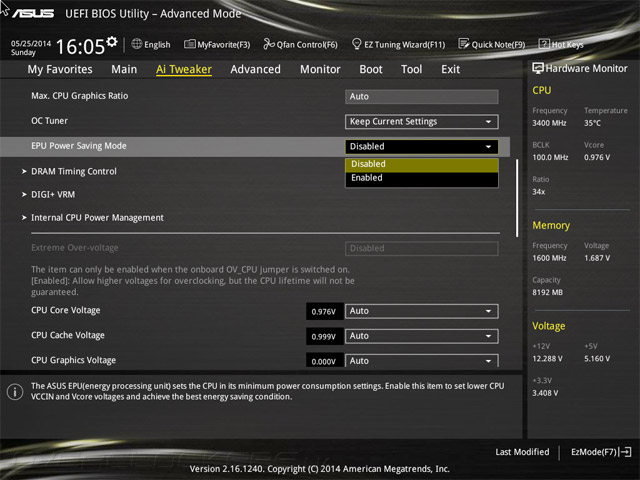The width and height of the screenshot is (640, 480).
Task: Select EPU Power Saving Mode label
Action: [x=79, y=146]
